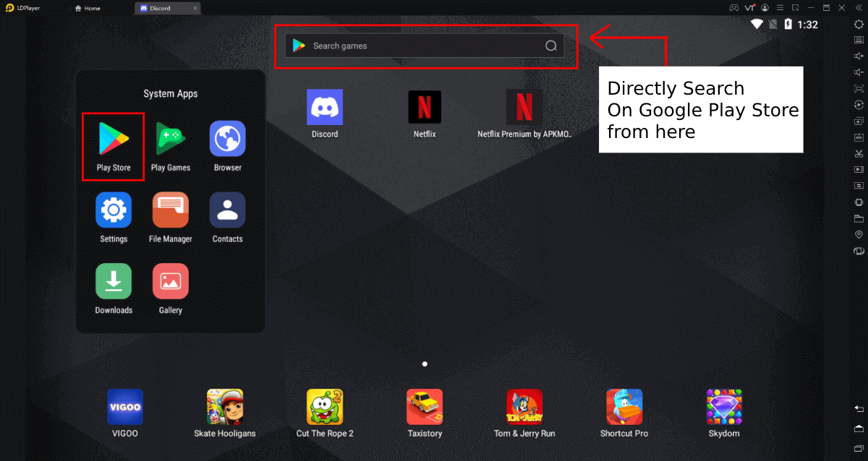Launch the VIGOO app
Viewport: 868px width, 461px height.
click(x=125, y=407)
